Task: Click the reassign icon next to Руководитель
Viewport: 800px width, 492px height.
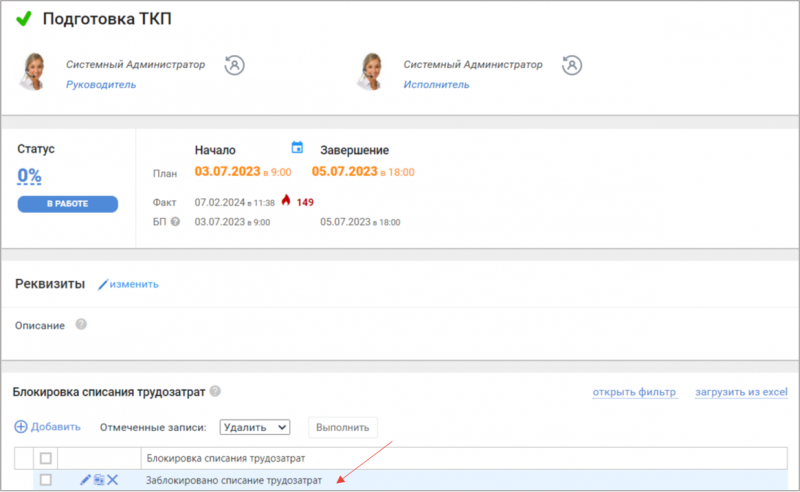Action: 235,65
